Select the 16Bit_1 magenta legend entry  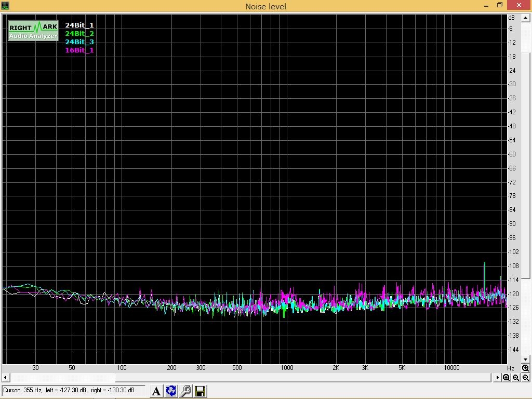(x=79, y=50)
